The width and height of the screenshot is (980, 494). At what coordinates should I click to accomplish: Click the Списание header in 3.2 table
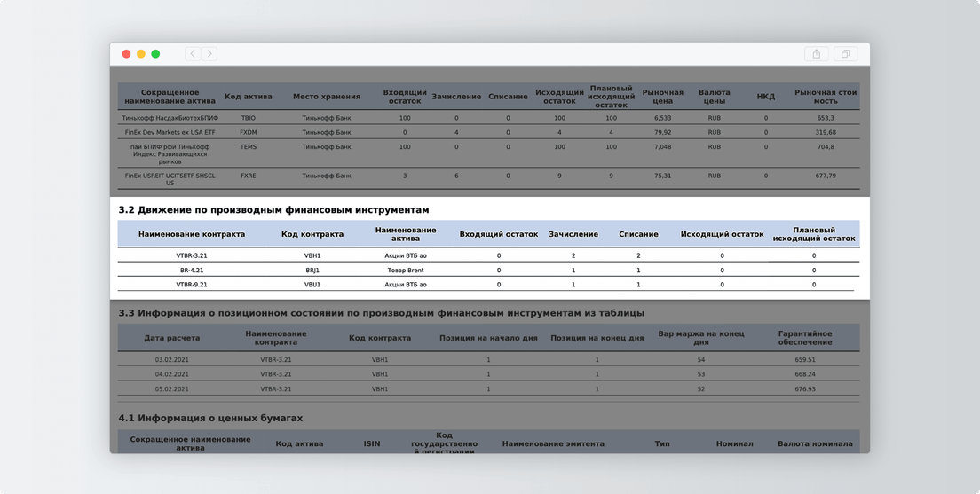638,234
